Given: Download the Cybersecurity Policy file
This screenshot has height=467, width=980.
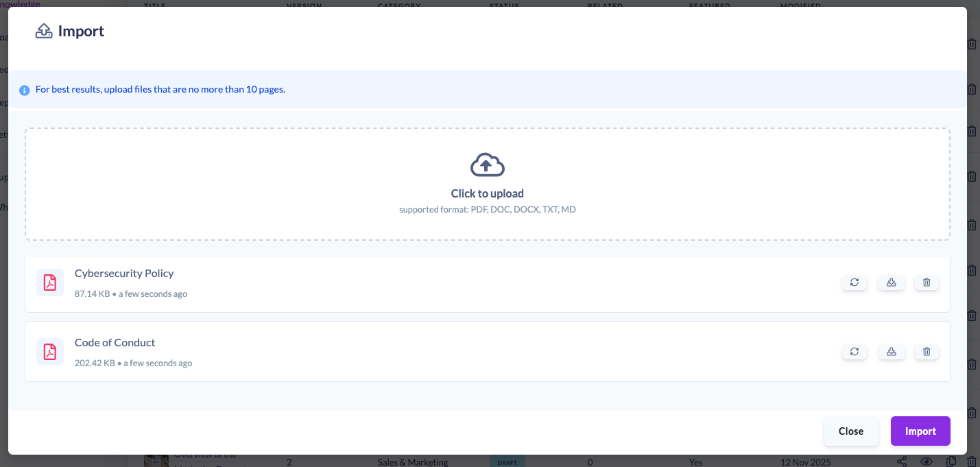Looking at the screenshot, I should [x=891, y=283].
